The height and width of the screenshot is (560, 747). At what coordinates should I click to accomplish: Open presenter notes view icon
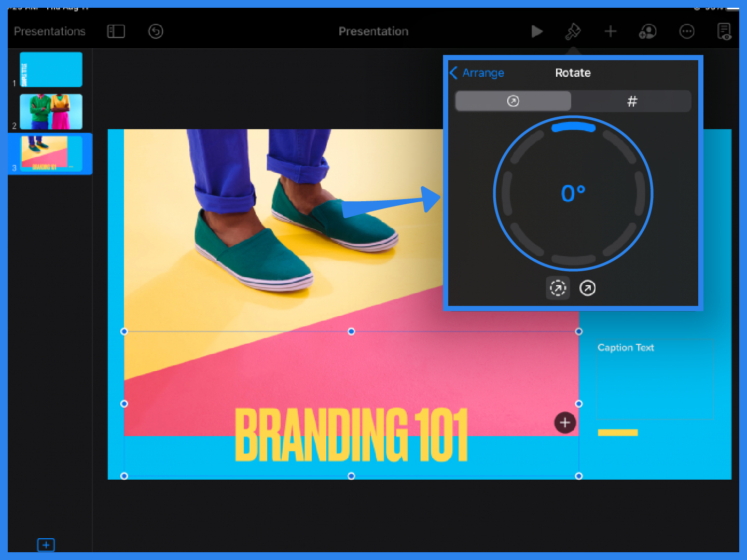pyautogui.click(x=724, y=32)
